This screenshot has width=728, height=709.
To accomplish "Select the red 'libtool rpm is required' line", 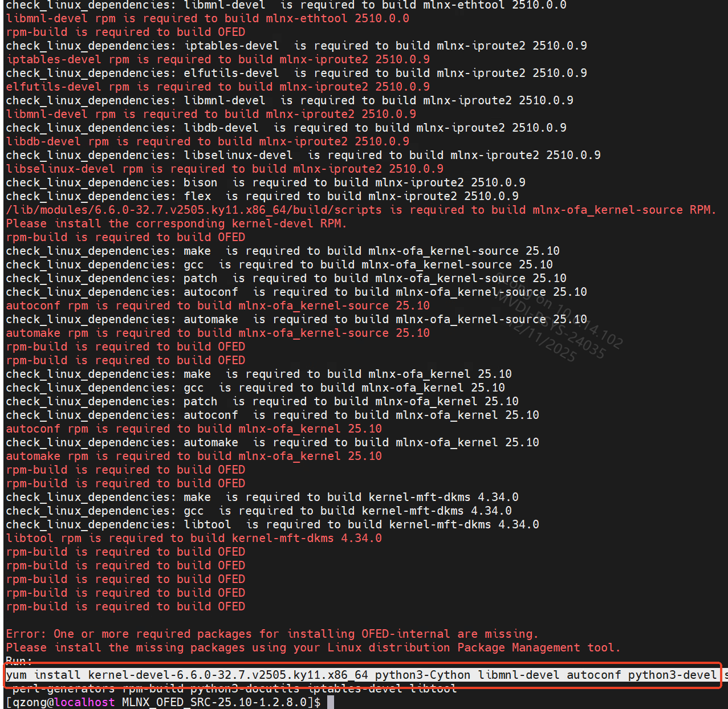I will [194, 538].
